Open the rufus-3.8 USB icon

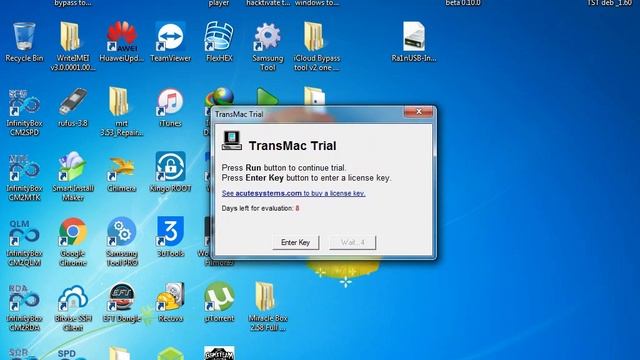pyautogui.click(x=73, y=107)
